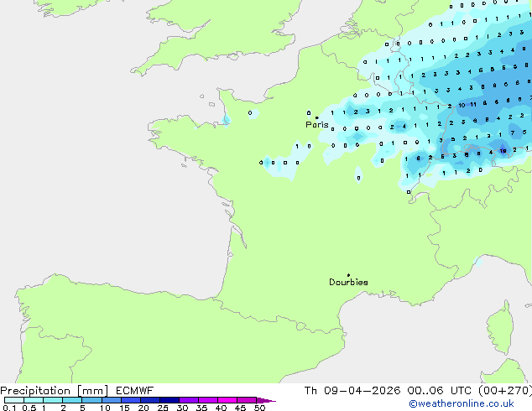Click the '(00+270)' forecast offset text
The width and height of the screenshot is (532, 411).
coord(505,391)
